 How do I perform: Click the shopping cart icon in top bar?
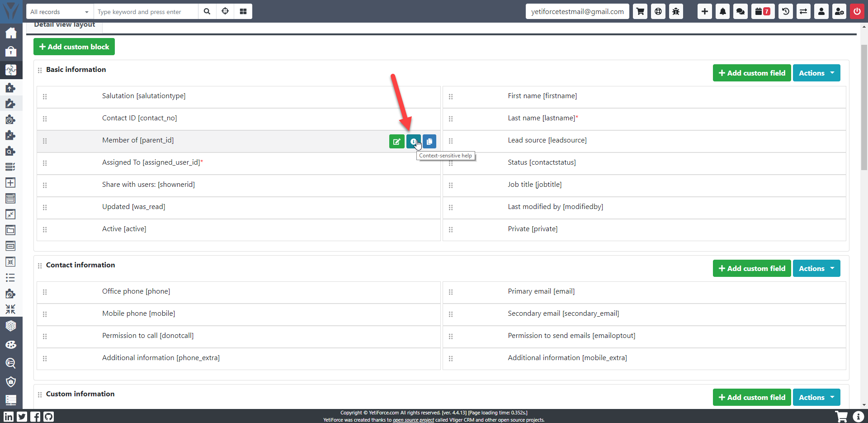point(640,11)
